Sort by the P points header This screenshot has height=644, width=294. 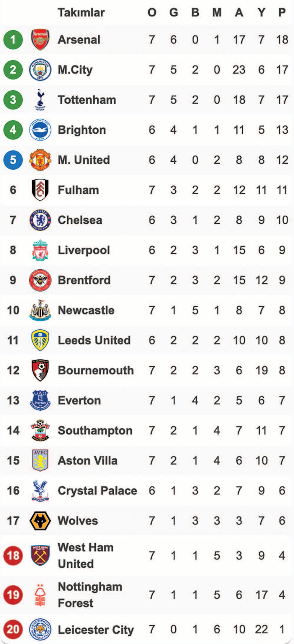tap(282, 13)
